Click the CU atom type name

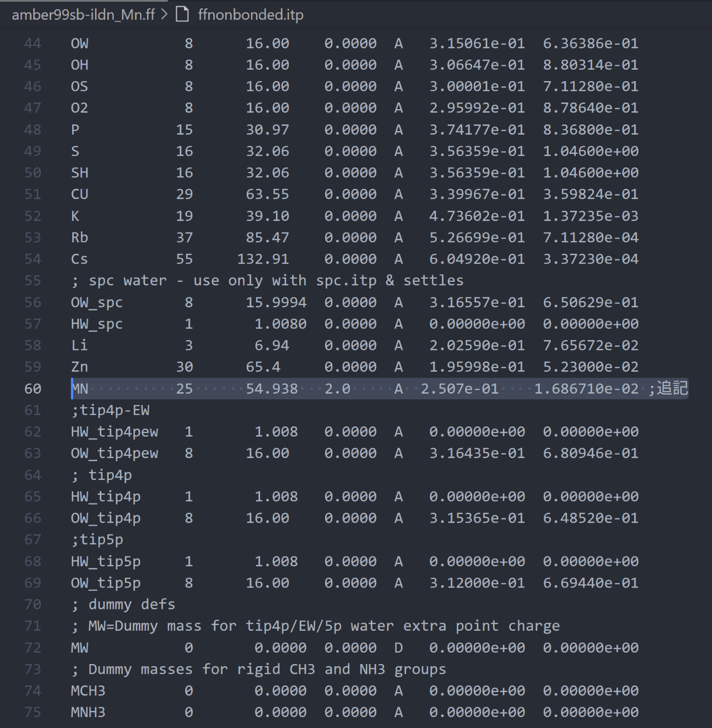[80, 194]
